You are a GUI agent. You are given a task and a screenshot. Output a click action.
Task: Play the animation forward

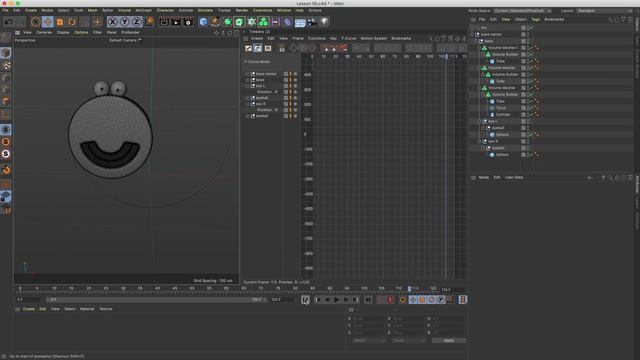(336, 300)
